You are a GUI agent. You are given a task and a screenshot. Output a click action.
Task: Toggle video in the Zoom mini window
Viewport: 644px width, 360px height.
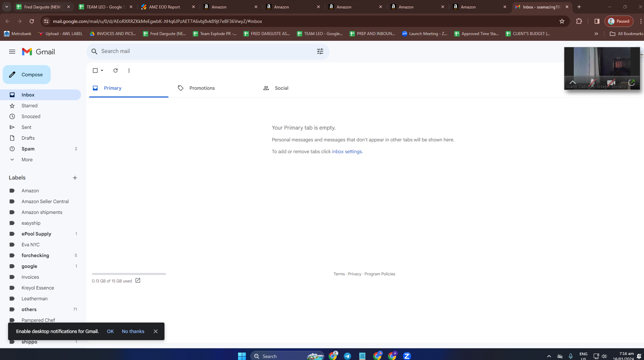pos(611,82)
